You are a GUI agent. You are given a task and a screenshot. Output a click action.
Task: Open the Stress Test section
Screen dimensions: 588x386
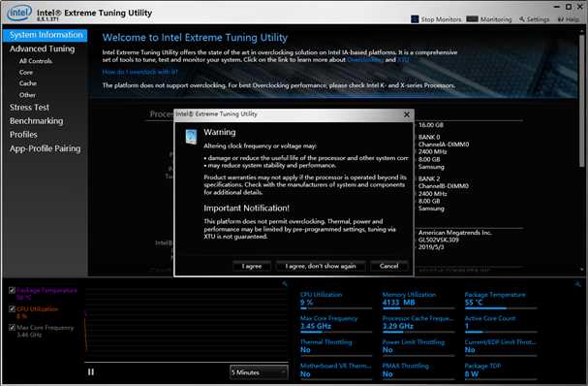point(29,108)
